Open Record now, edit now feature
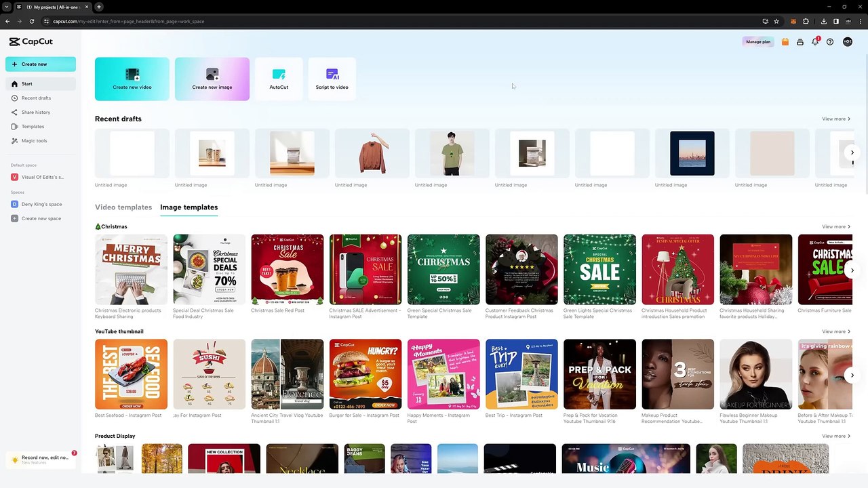Image resolution: width=868 pixels, height=488 pixels. (x=42, y=460)
